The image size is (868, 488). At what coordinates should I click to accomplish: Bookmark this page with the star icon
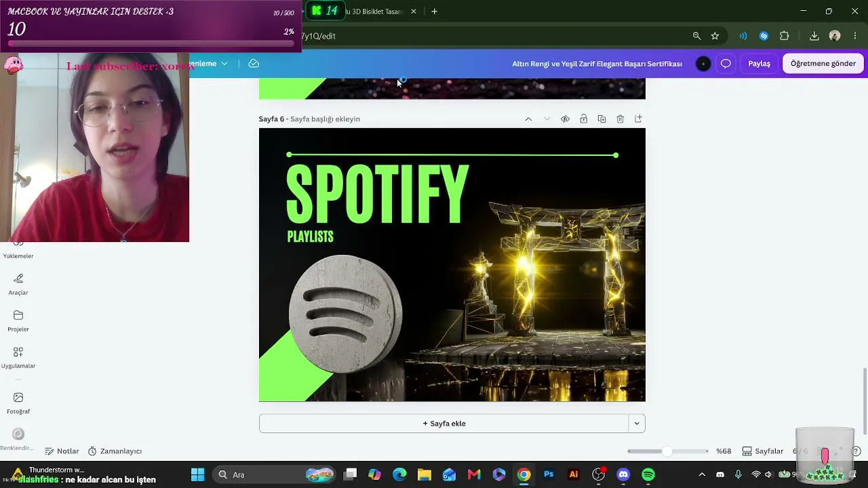[x=715, y=36]
